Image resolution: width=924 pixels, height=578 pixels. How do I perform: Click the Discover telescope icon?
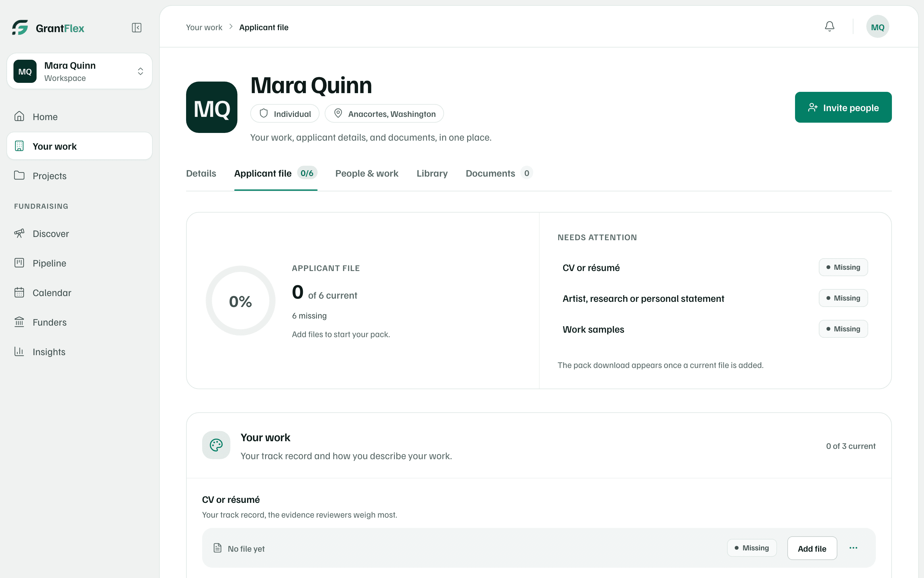19,233
